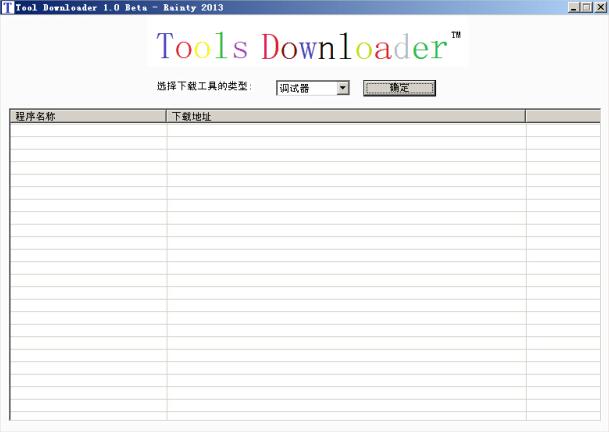Click the colorful Tools Downloader logo
The width and height of the screenshot is (609, 432).
(302, 47)
